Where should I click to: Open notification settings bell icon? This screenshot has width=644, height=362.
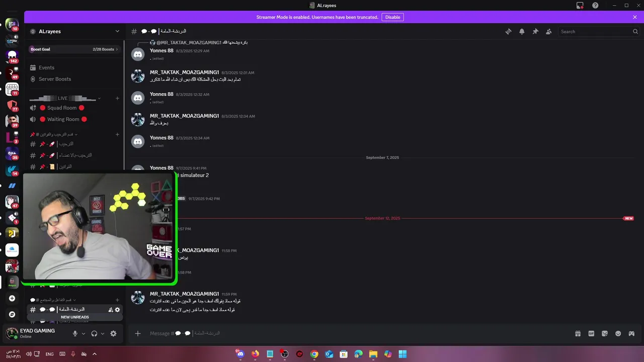coord(522,31)
